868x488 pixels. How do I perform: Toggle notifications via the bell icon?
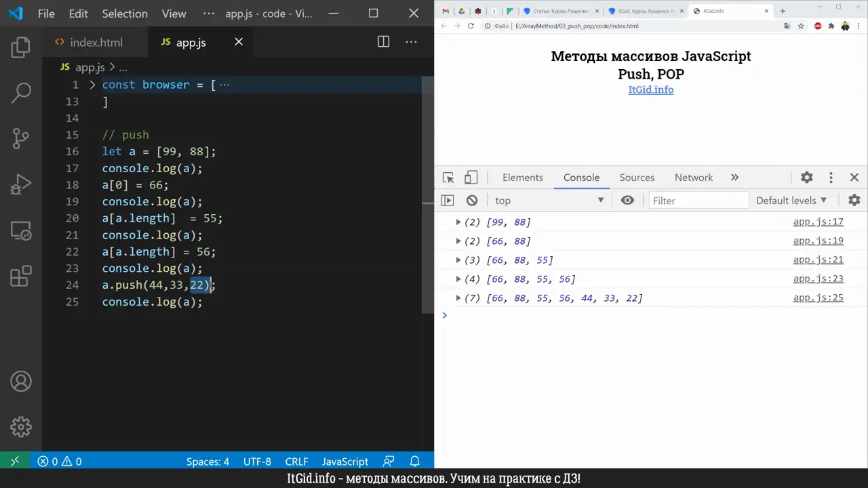click(414, 462)
